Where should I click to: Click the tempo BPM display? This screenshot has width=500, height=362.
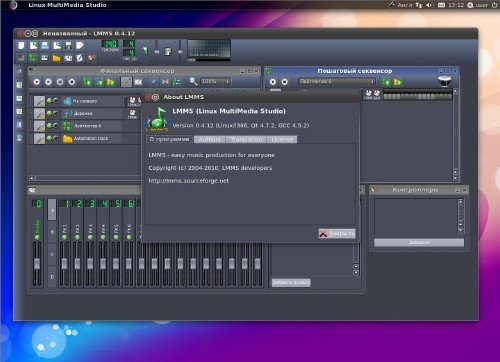pos(110,44)
